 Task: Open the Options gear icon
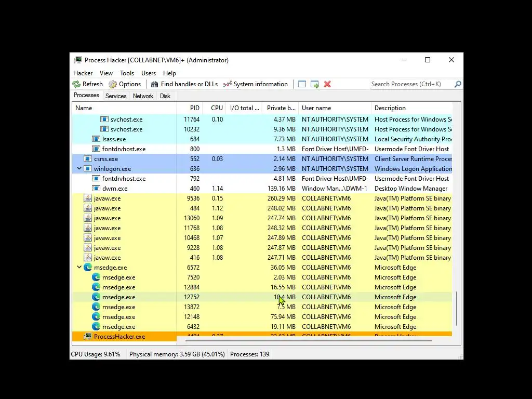[113, 84]
